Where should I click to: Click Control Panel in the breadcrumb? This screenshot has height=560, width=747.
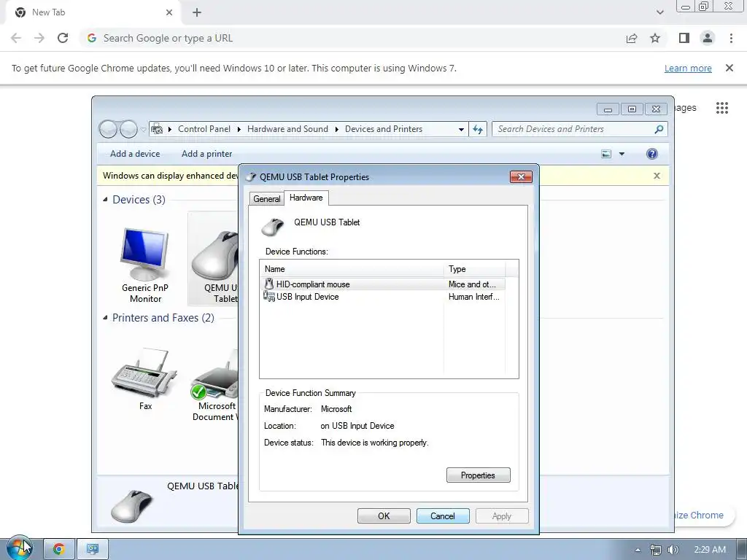click(204, 129)
